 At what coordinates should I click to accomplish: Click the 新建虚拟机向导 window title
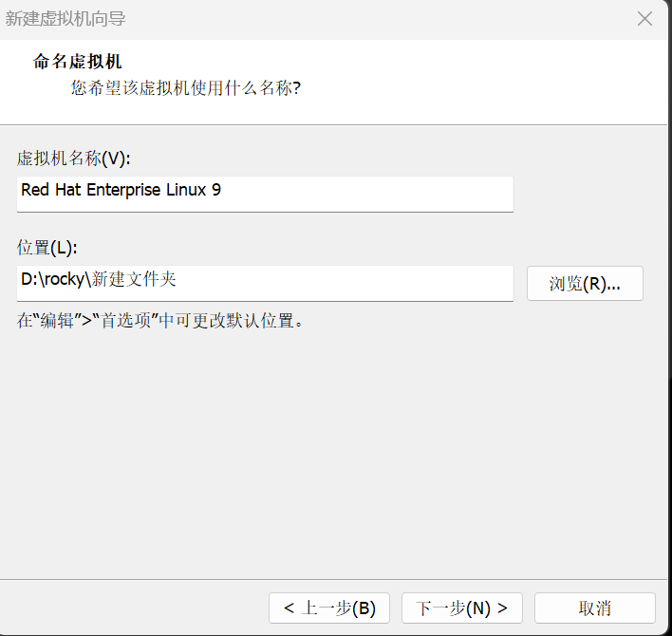coord(65,19)
